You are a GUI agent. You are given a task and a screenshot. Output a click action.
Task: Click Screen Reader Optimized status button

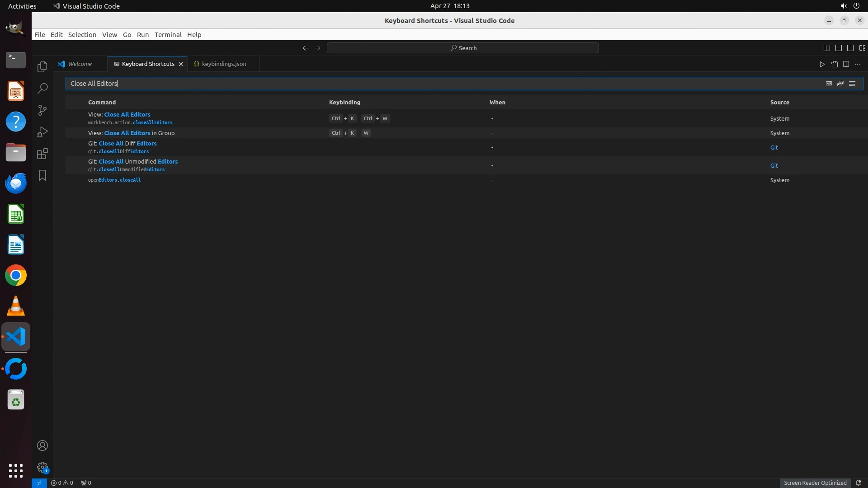[815, 483]
